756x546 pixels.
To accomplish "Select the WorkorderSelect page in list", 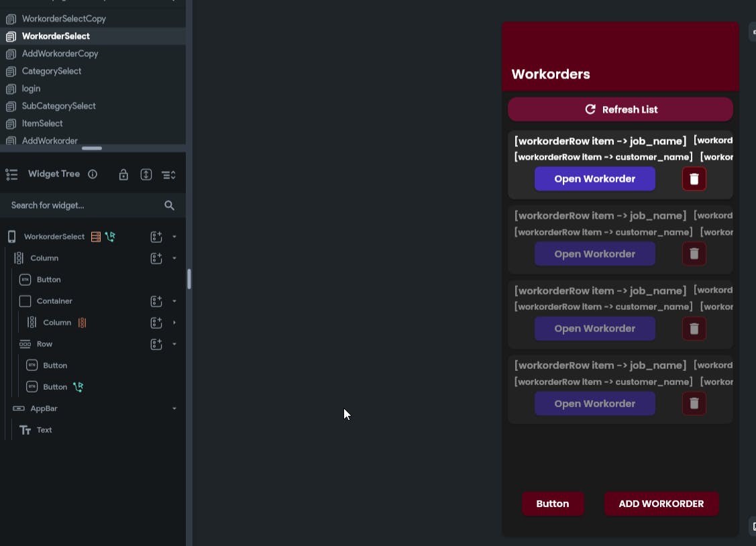I will point(56,36).
